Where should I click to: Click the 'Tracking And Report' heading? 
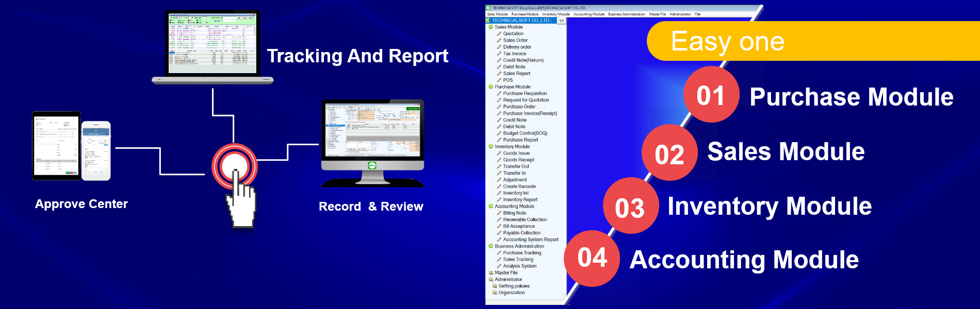[357, 56]
